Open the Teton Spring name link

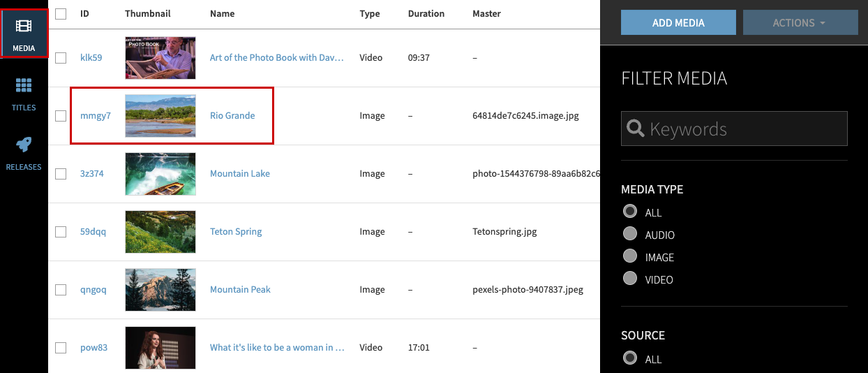pos(236,231)
